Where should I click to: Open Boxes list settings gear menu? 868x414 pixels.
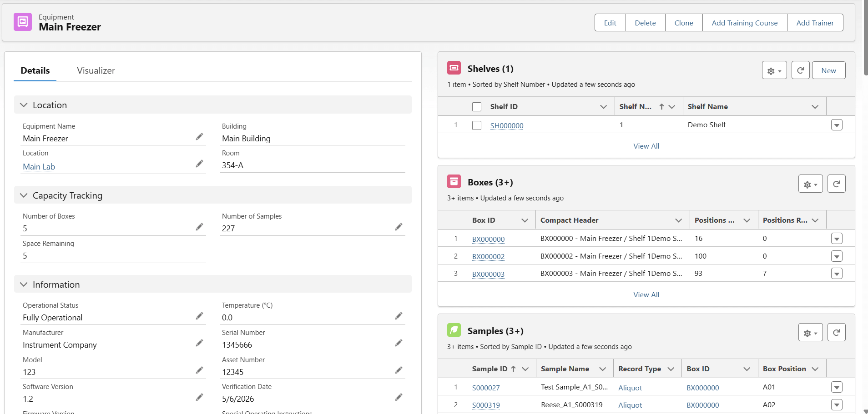[x=811, y=184]
